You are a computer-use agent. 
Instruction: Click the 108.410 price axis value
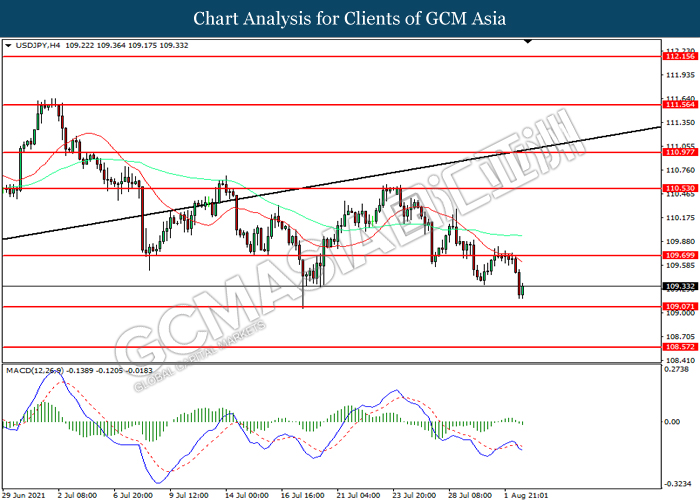point(680,360)
